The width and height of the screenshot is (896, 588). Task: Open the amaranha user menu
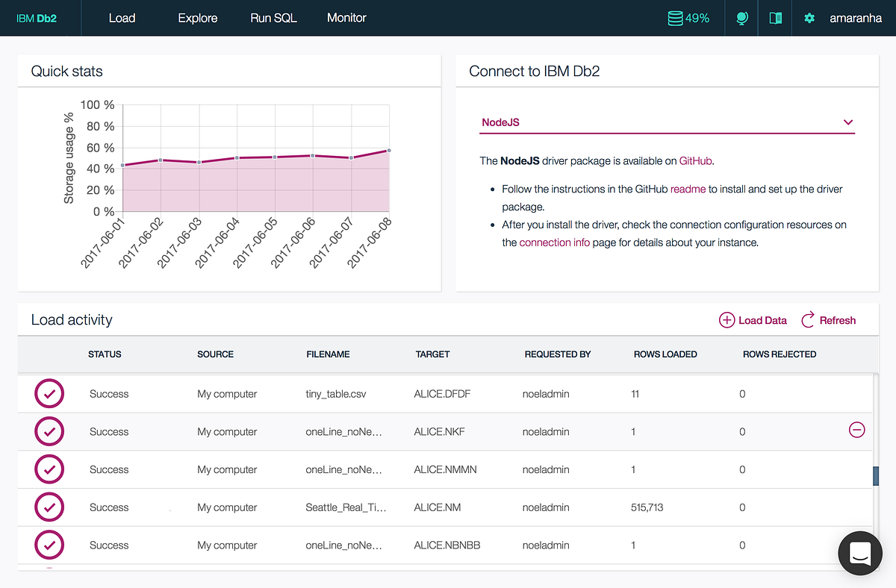856,18
